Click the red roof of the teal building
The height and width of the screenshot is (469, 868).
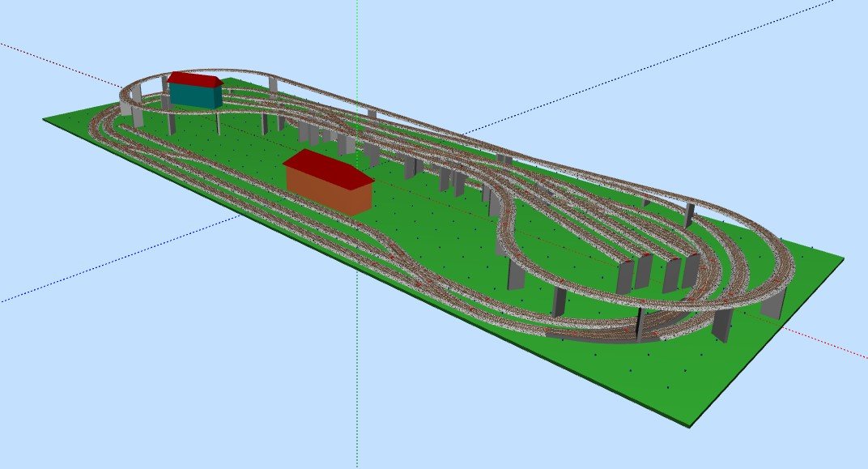(x=194, y=79)
